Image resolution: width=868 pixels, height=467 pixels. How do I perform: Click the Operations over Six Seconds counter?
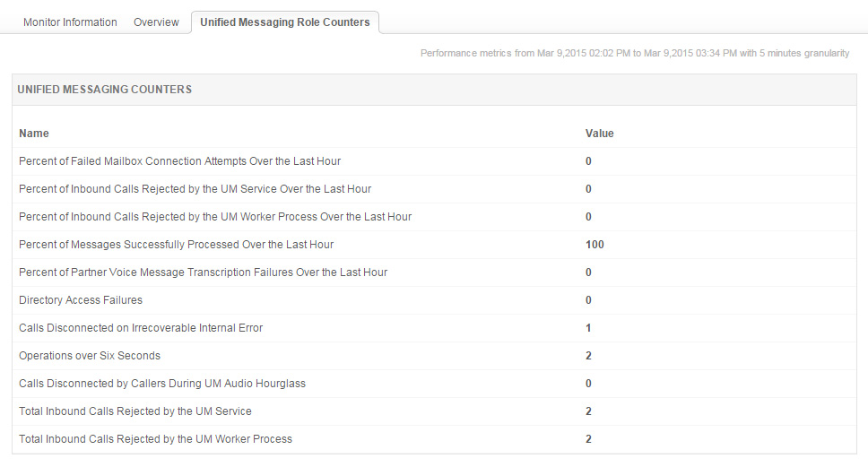tap(90, 356)
